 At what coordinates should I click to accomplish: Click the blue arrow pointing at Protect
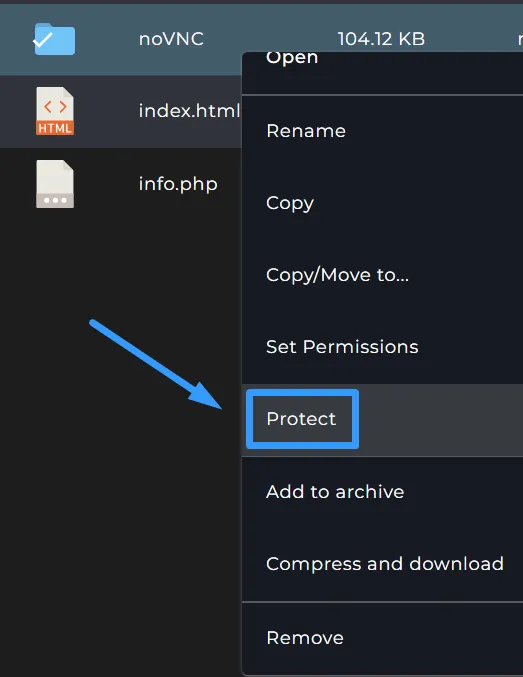coord(155,364)
